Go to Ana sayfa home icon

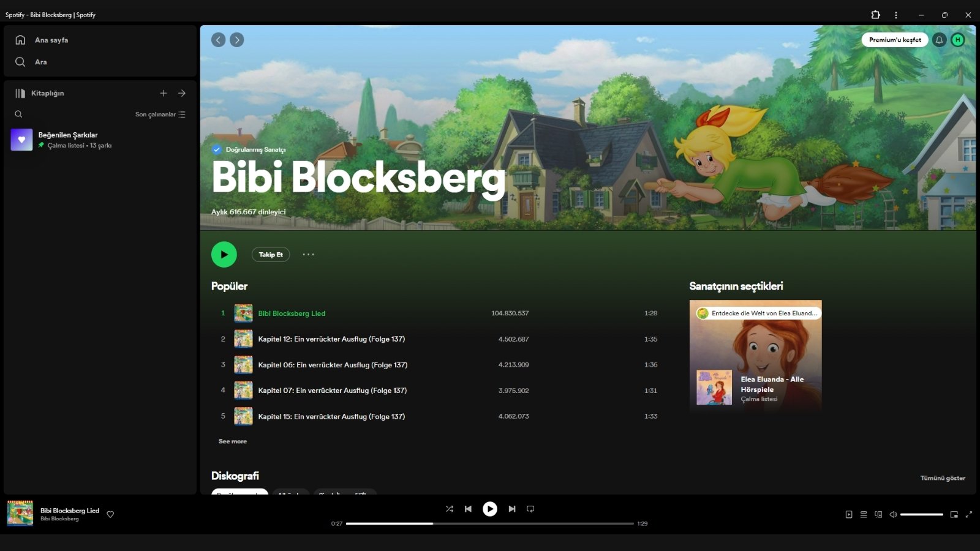click(20, 40)
